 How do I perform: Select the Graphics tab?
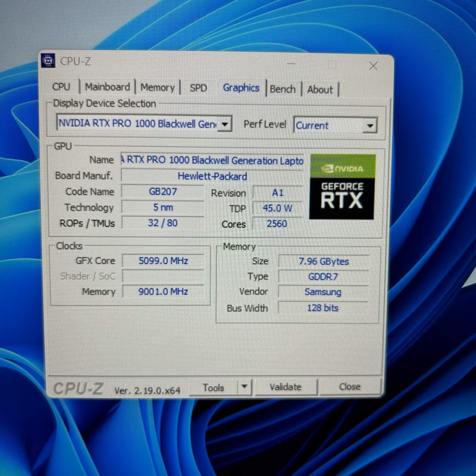click(241, 88)
